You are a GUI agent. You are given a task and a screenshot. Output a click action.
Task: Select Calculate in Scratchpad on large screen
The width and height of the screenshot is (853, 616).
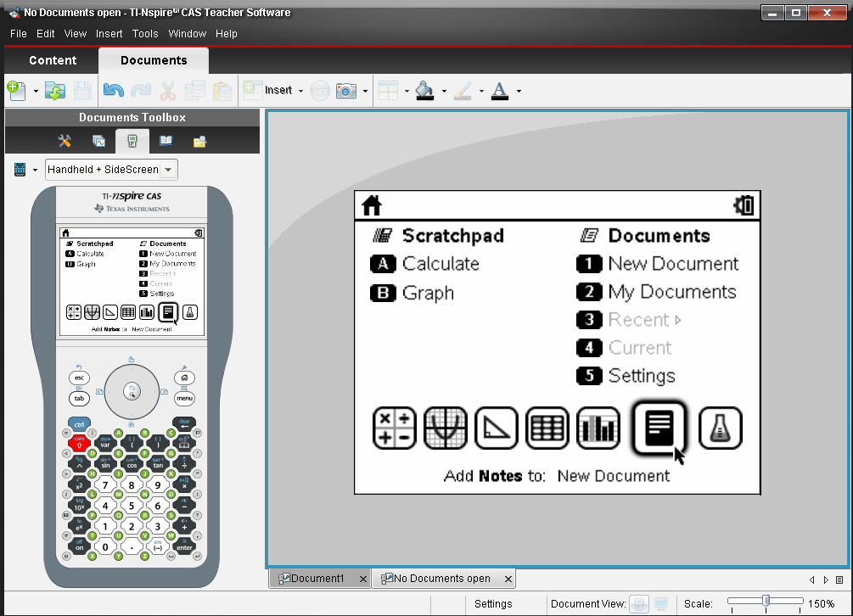425,264
